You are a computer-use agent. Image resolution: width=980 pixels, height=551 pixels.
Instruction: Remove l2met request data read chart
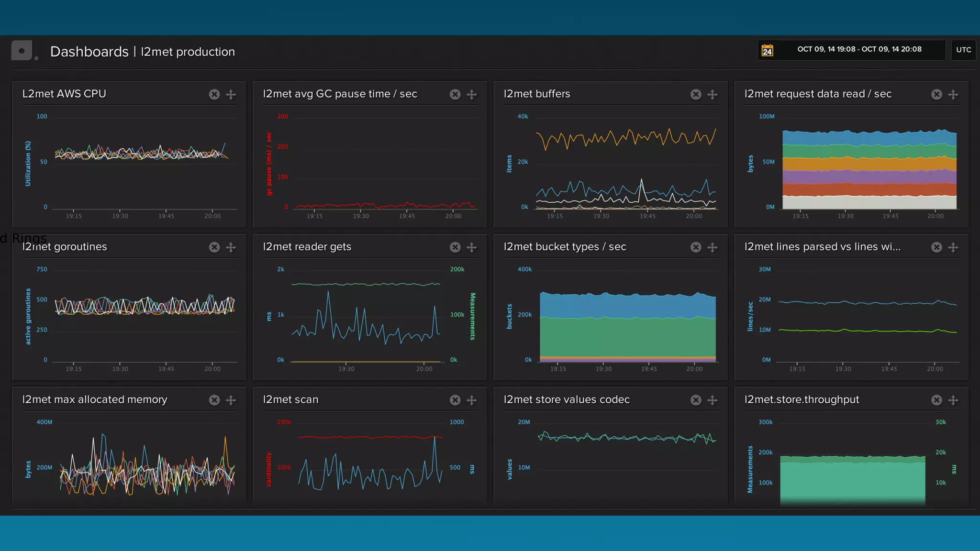coord(936,95)
